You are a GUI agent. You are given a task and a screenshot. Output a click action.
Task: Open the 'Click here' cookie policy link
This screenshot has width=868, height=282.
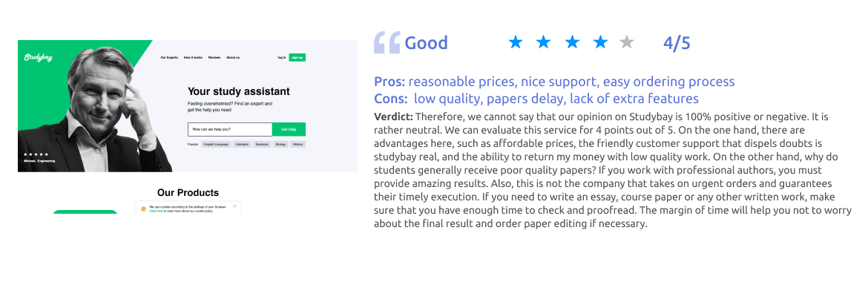(x=154, y=211)
